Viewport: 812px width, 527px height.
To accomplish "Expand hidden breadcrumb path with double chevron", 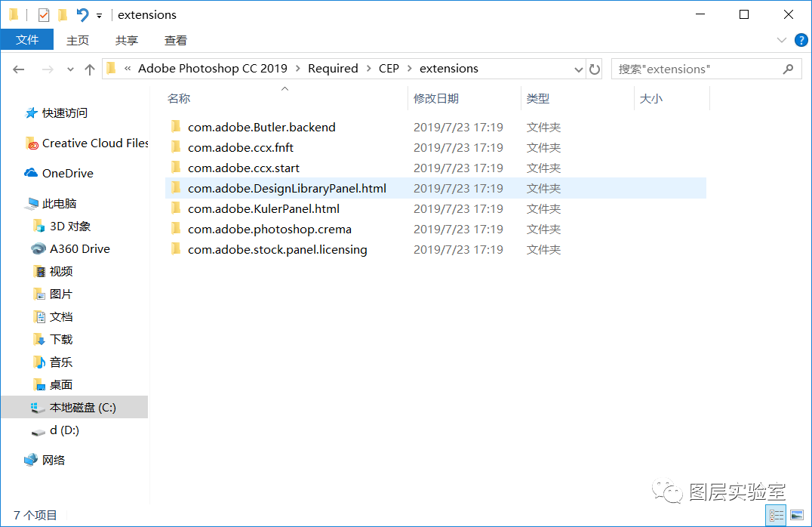I will (128, 69).
